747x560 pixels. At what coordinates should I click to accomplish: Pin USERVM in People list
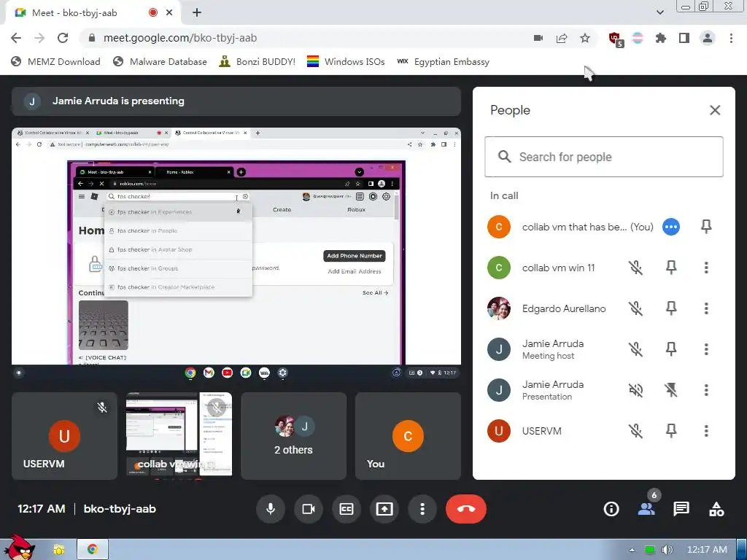click(671, 431)
